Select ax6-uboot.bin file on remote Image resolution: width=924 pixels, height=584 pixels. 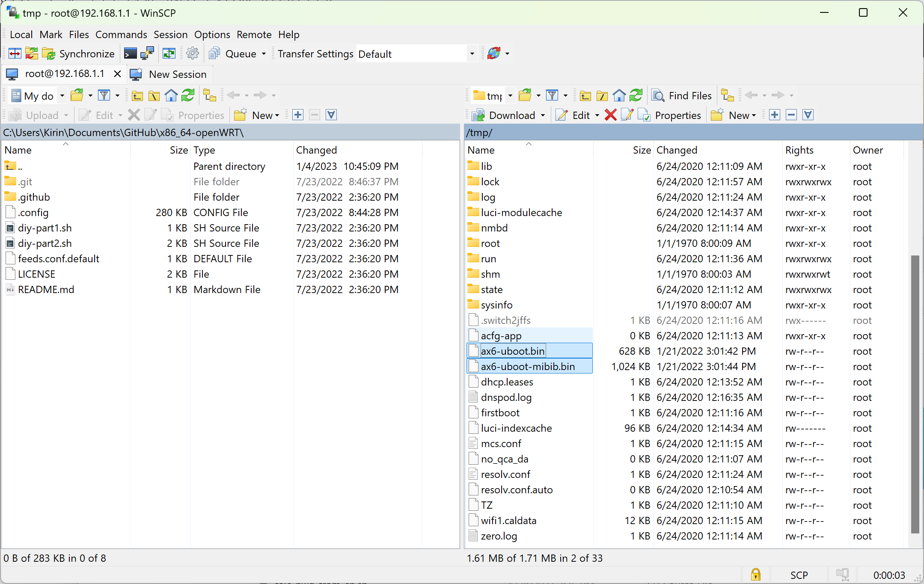[x=513, y=350]
